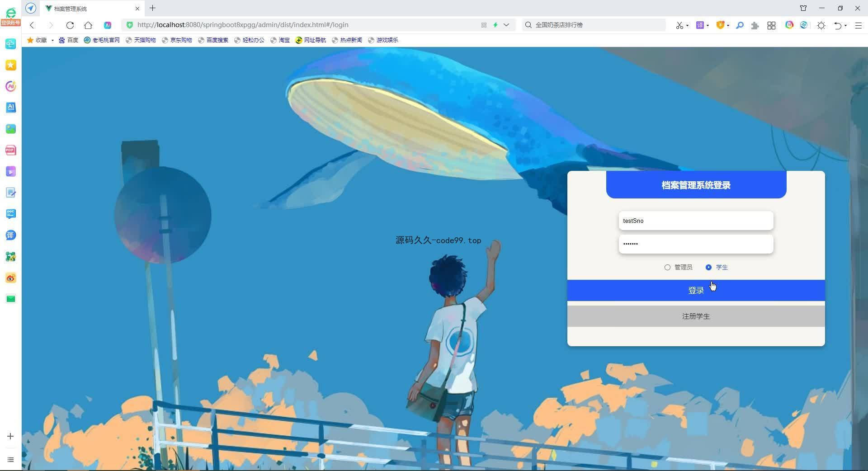Click the compass icon left of tab
Viewport: 868px width, 471px height.
point(31,8)
